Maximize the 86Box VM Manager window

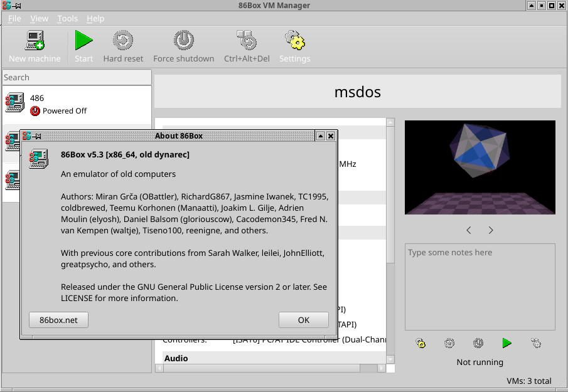tap(551, 6)
